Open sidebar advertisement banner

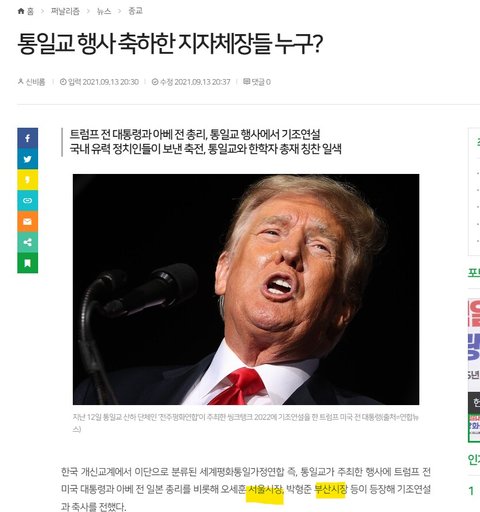474,370
